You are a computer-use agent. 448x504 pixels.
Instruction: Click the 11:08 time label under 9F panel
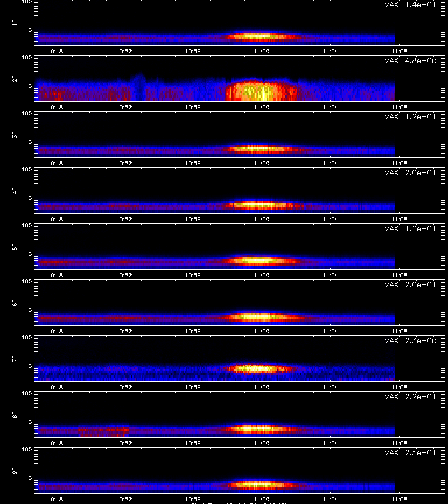pyautogui.click(x=399, y=499)
